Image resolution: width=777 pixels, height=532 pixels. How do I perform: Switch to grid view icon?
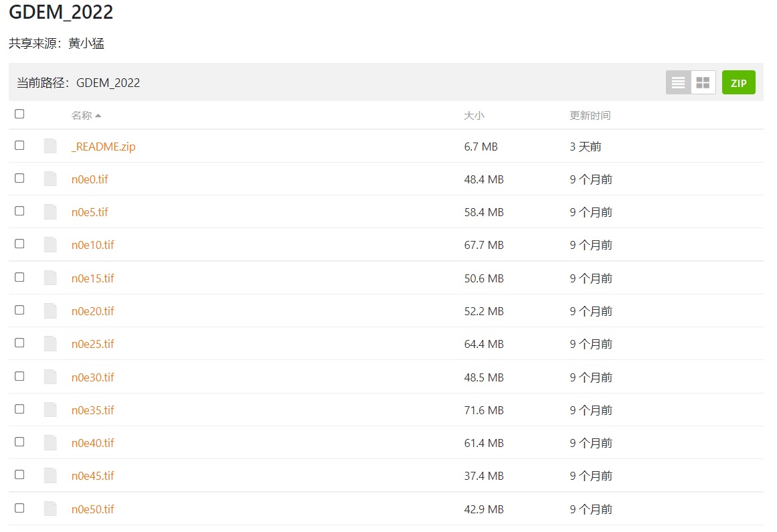[x=703, y=82]
